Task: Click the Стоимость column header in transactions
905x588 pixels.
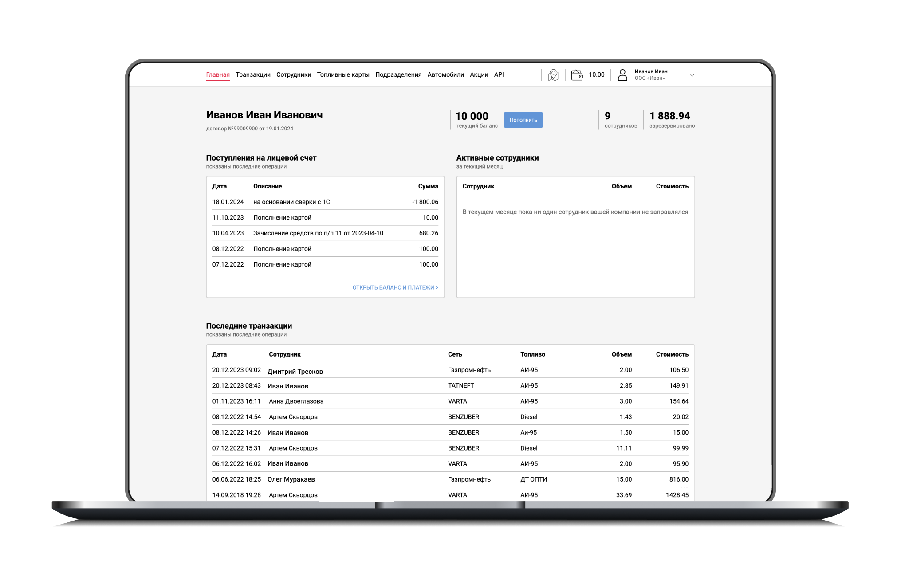Action: (672, 354)
